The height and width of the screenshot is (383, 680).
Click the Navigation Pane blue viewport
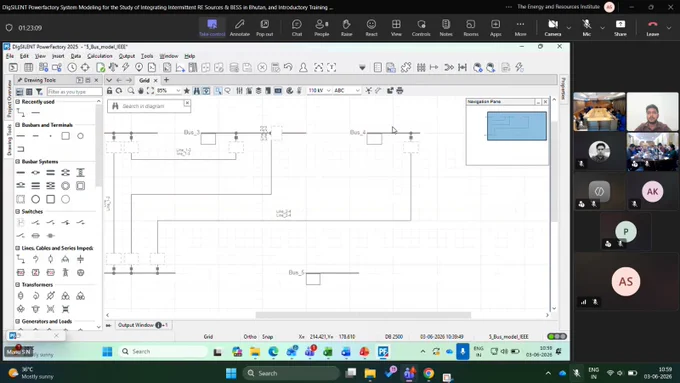click(517, 126)
